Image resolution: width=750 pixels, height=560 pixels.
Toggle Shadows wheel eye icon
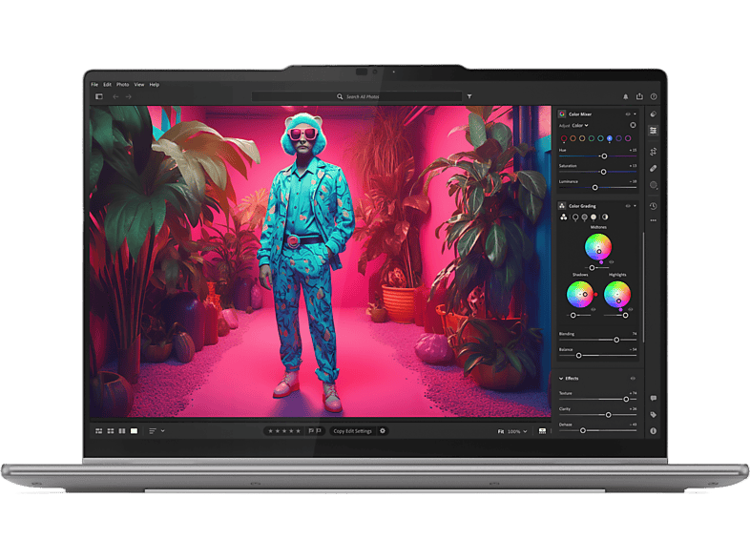click(x=594, y=309)
